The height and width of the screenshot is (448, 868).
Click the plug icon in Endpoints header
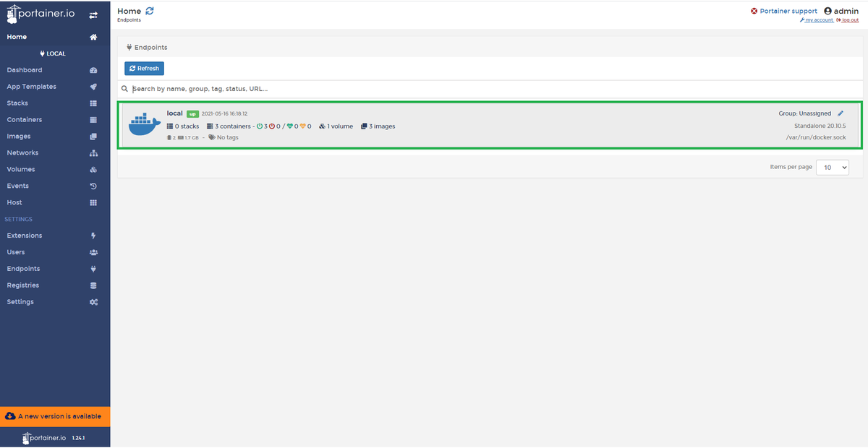129,48
